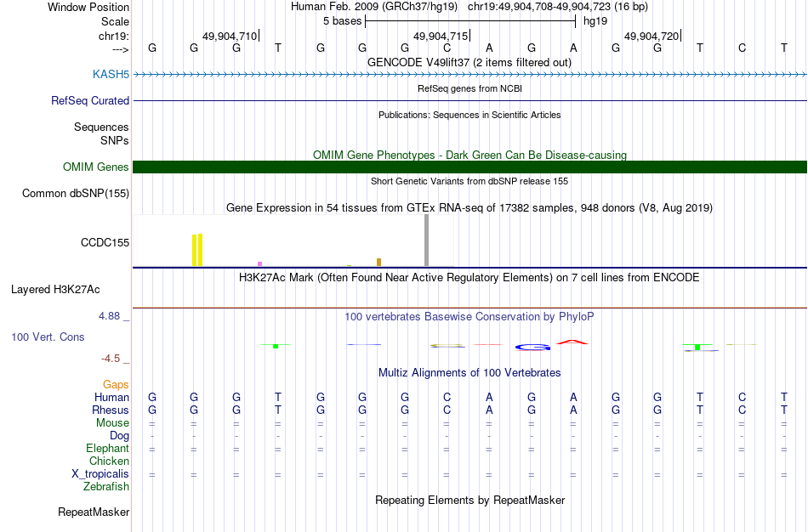Click the Chicken species row label

(x=109, y=461)
